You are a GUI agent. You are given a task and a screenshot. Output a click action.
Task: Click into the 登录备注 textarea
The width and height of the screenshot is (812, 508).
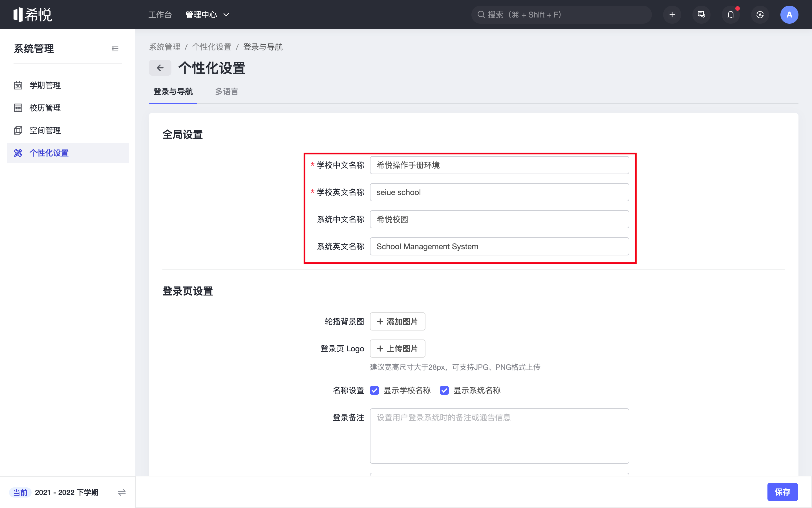click(x=499, y=436)
